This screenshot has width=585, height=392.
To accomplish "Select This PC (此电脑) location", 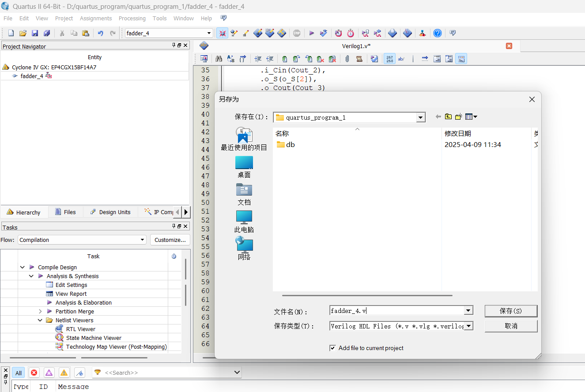I will click(x=244, y=222).
